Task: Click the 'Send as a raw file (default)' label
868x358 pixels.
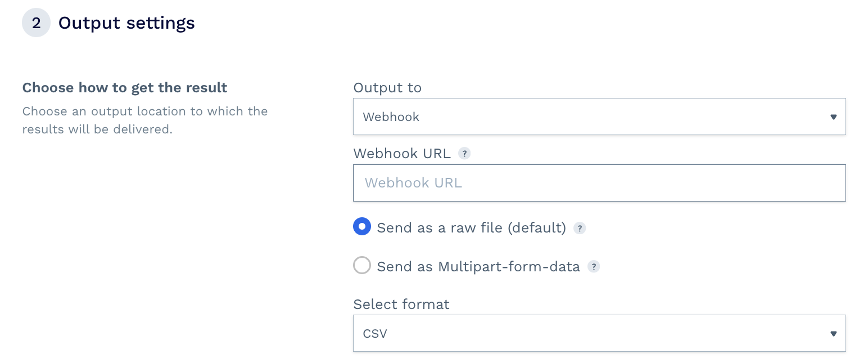Action: pos(471,228)
